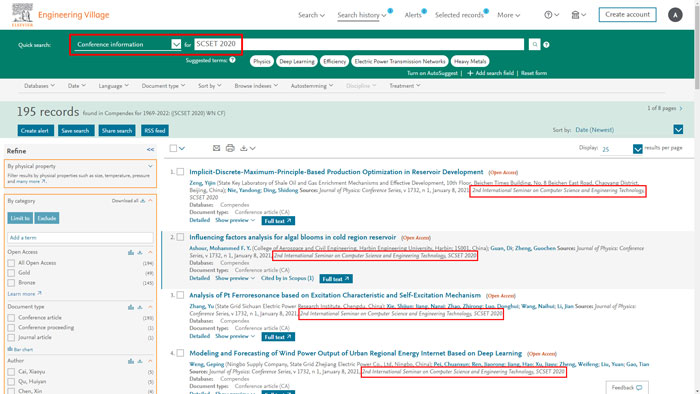Check the All Open Access checkbox

pyautogui.click(x=11, y=263)
